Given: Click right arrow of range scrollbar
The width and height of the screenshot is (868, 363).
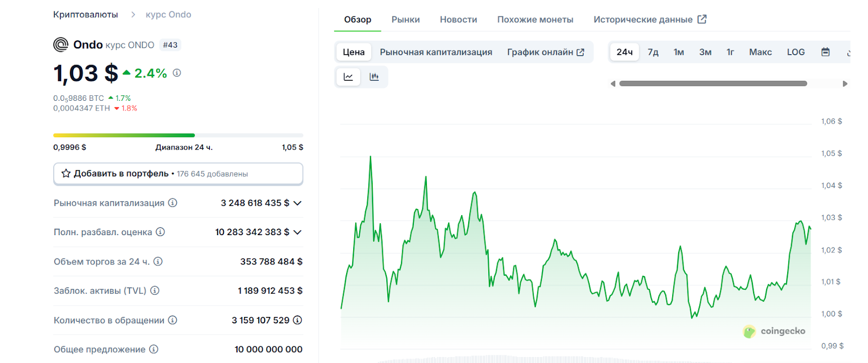Looking at the screenshot, I should (845, 83).
